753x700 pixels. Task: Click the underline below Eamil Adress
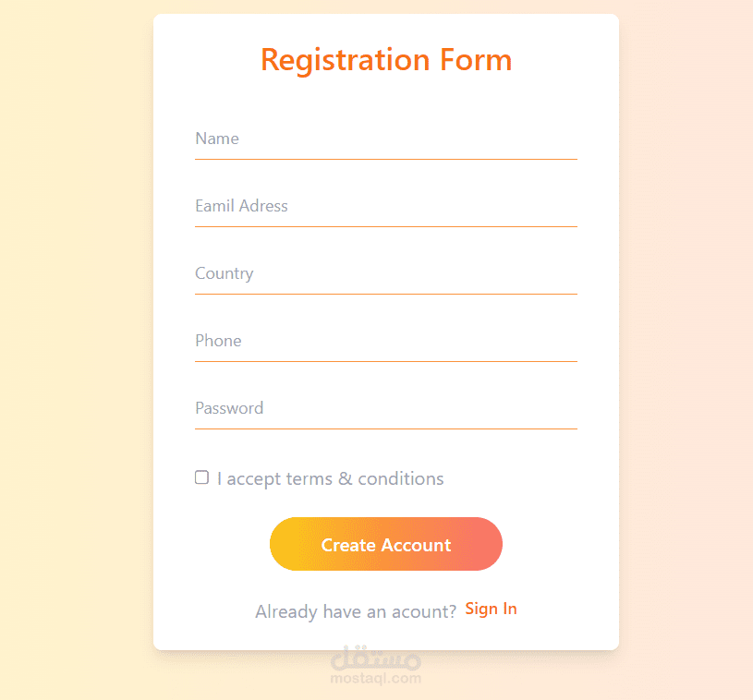point(385,226)
